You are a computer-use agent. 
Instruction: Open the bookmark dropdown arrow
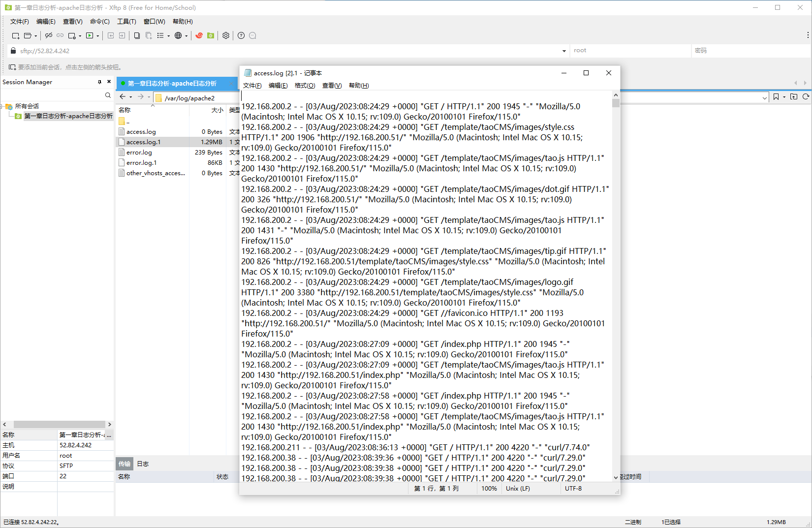click(784, 97)
